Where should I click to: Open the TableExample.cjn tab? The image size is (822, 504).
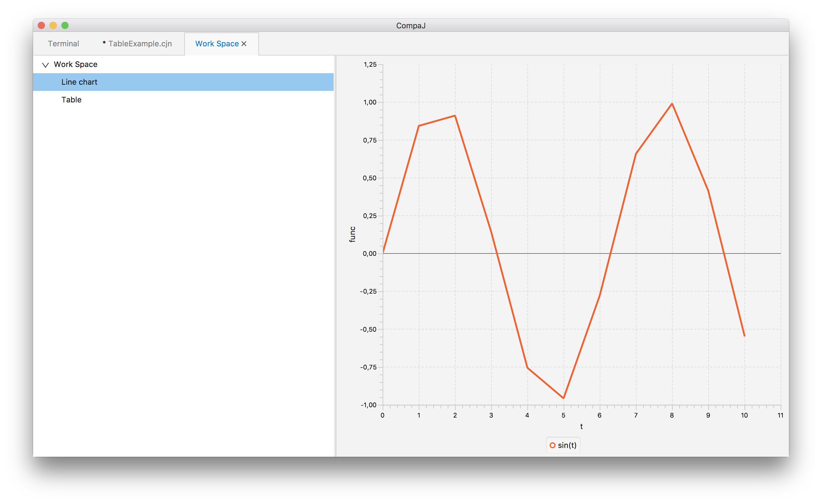(137, 44)
